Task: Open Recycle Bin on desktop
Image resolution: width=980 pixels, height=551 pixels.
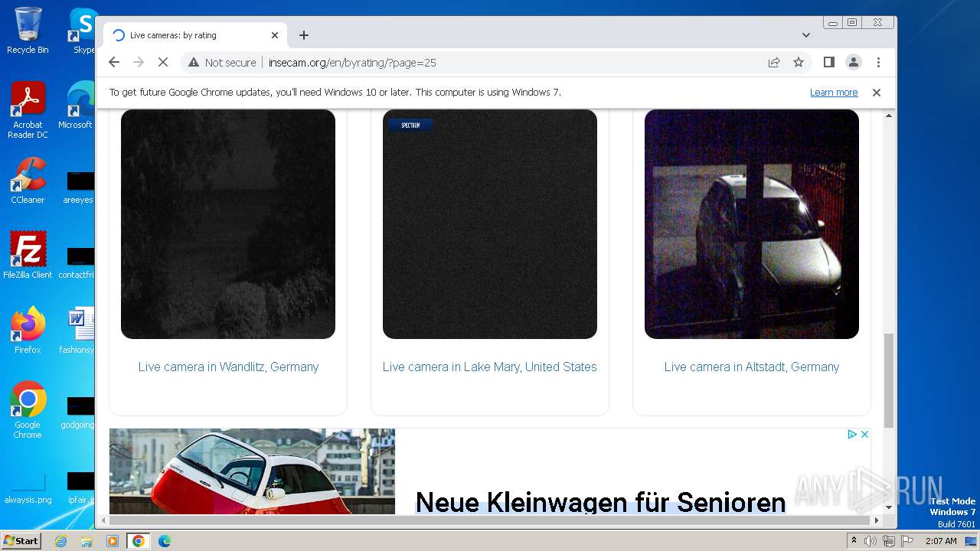Action: pos(28,31)
